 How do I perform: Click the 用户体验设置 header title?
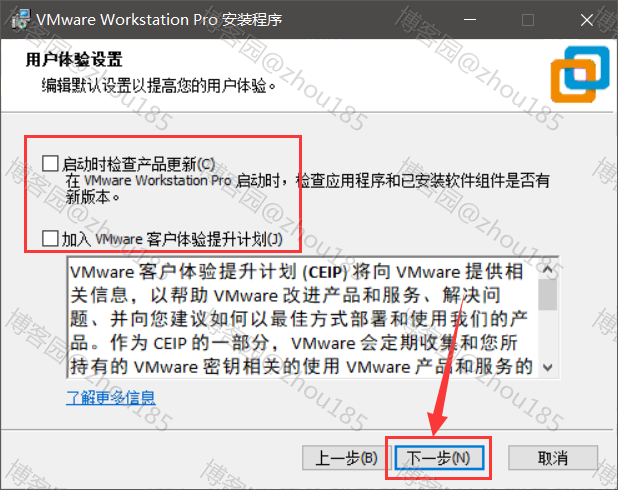tap(74, 60)
